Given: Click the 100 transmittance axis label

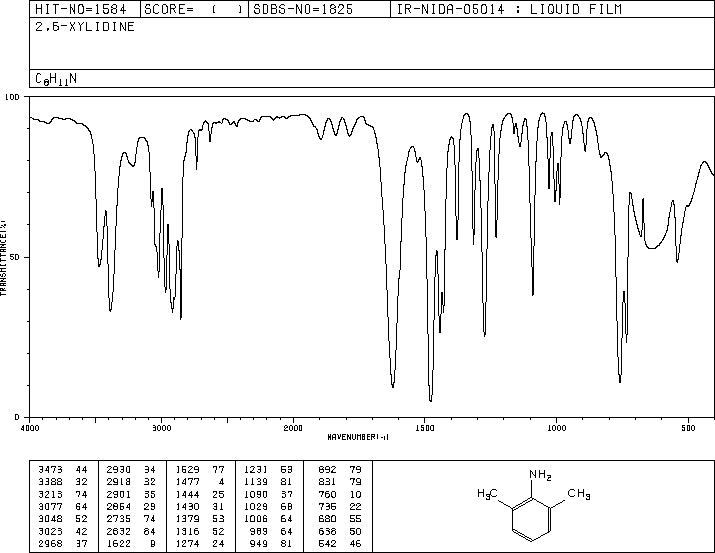Looking at the screenshot, I should coord(12,97).
